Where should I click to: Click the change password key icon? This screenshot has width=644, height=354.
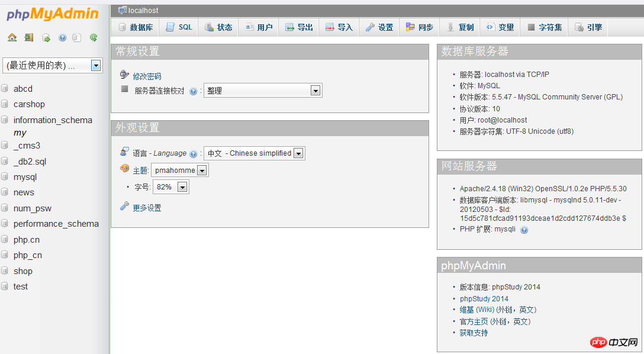coord(124,75)
